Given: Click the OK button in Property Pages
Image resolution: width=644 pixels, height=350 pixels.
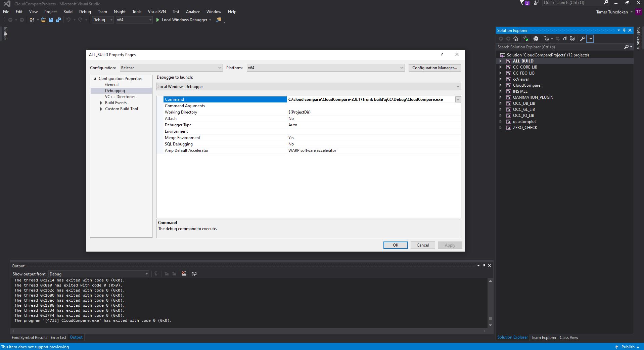Looking at the screenshot, I should tap(396, 245).
